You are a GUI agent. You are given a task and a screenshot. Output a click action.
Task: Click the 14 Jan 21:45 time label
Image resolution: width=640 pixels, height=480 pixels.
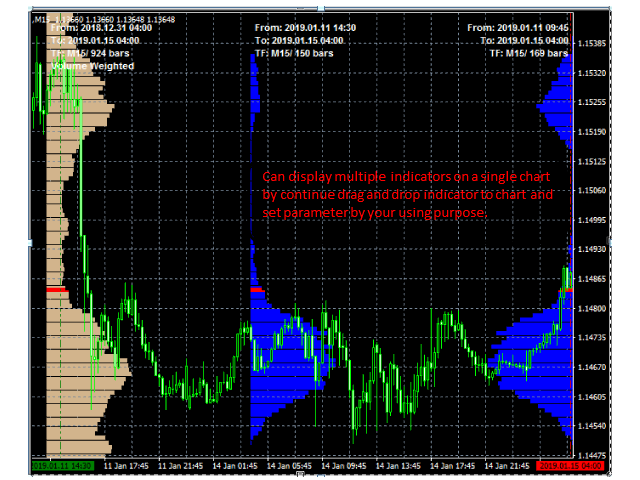[507, 466]
